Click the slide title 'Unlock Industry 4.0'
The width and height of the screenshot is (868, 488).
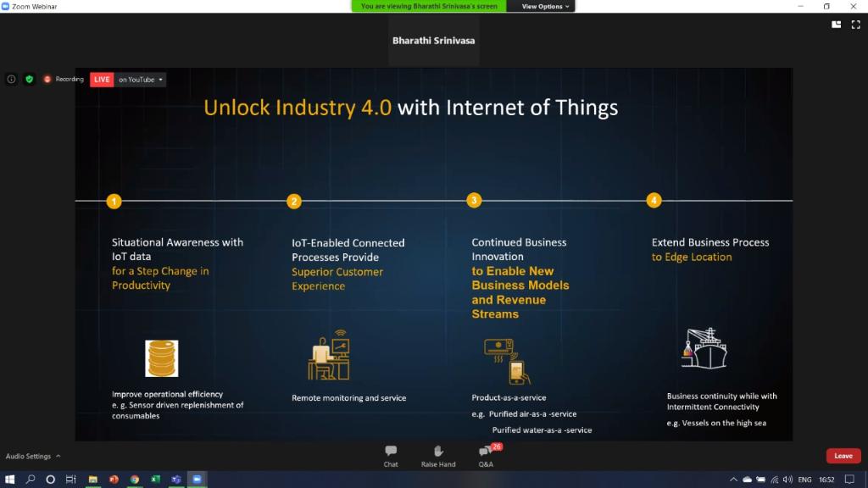298,108
